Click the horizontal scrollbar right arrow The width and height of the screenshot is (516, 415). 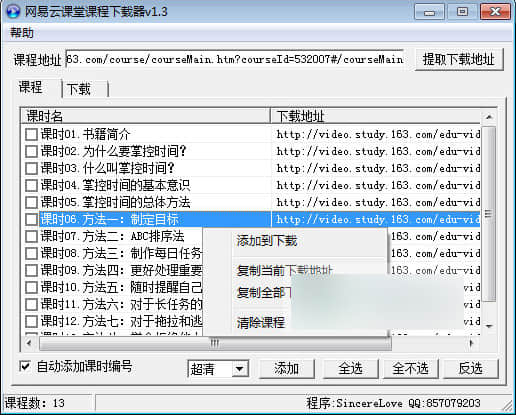[x=471, y=343]
